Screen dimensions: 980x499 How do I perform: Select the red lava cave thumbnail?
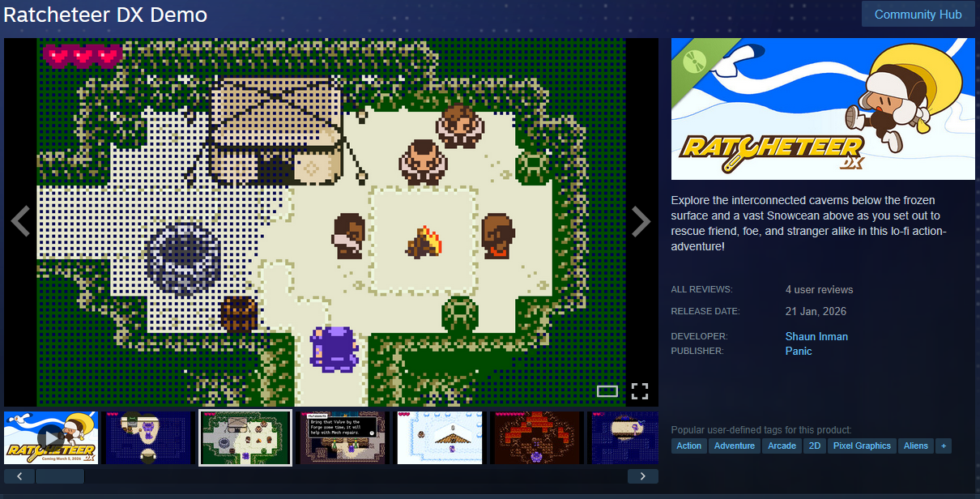[537, 437]
